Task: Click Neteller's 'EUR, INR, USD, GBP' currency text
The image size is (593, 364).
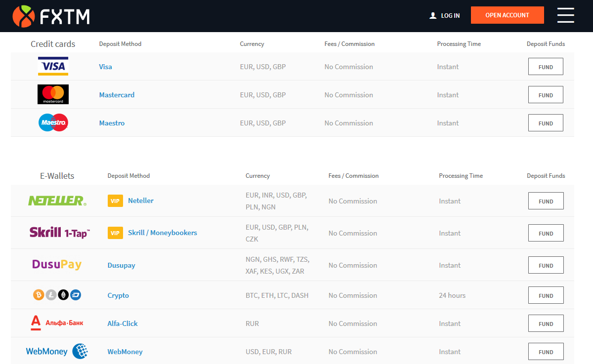Action: coord(276,195)
